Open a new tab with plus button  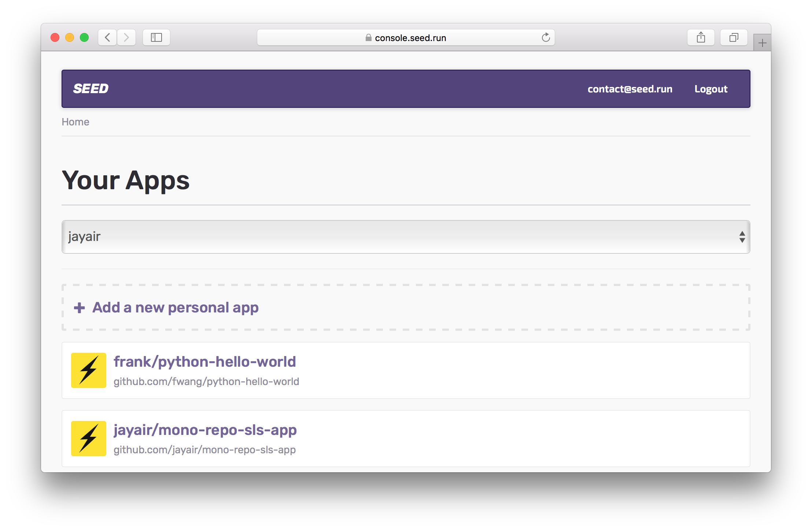[762, 43]
